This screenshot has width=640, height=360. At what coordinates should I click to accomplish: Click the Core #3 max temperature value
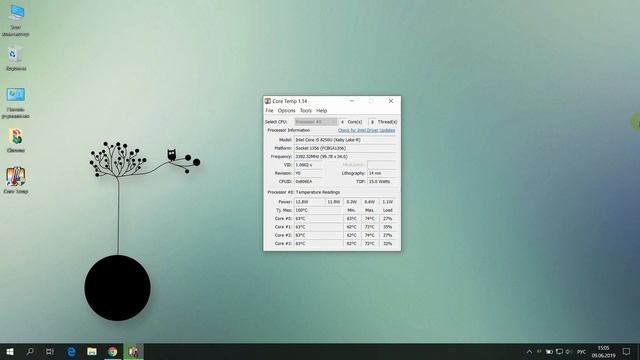pyautogui.click(x=369, y=244)
